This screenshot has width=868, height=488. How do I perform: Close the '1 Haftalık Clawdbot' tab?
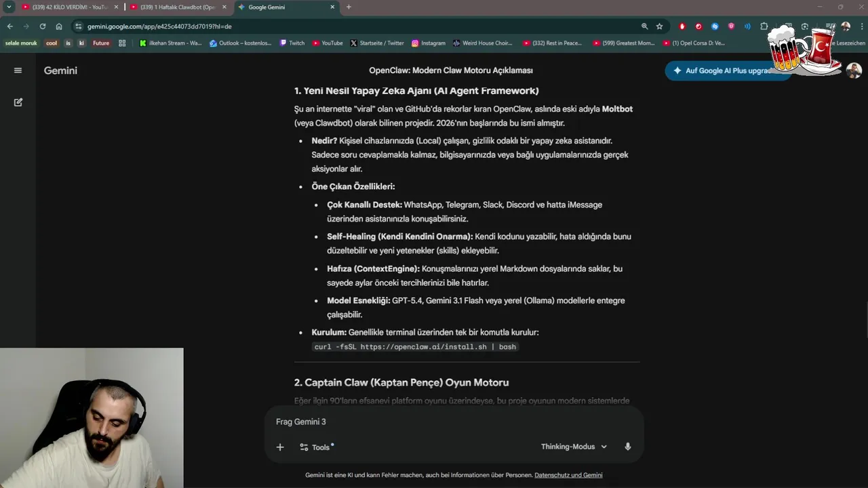(x=224, y=7)
